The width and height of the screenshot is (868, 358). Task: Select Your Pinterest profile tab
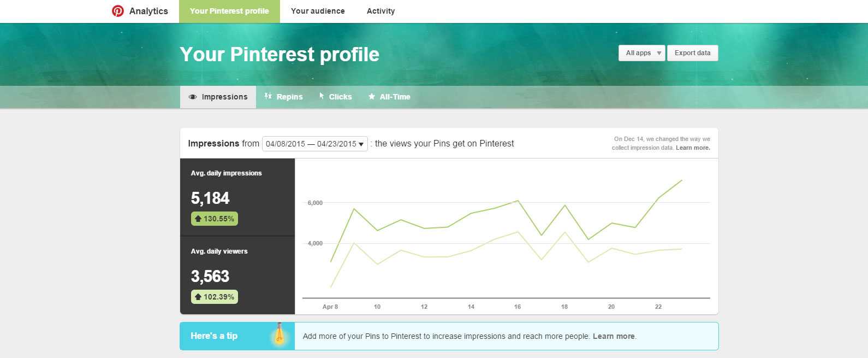(x=229, y=11)
